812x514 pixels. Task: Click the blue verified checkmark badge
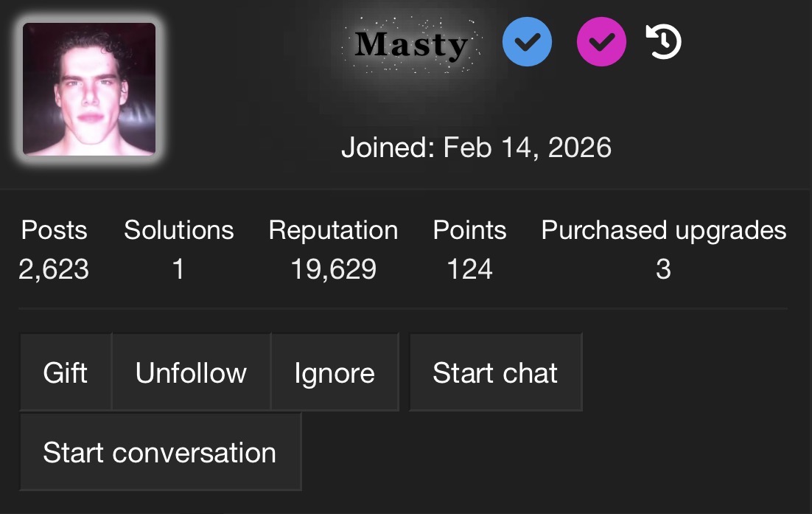pyautogui.click(x=527, y=42)
